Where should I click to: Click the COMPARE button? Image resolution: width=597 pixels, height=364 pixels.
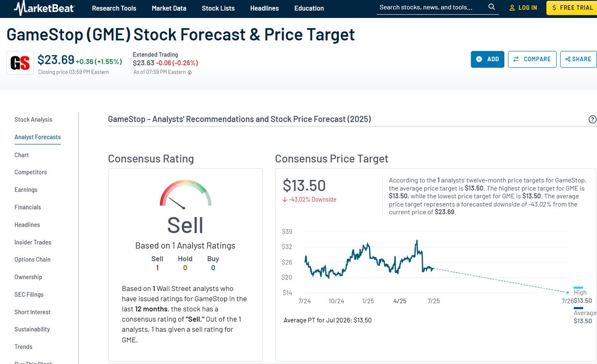coord(532,59)
